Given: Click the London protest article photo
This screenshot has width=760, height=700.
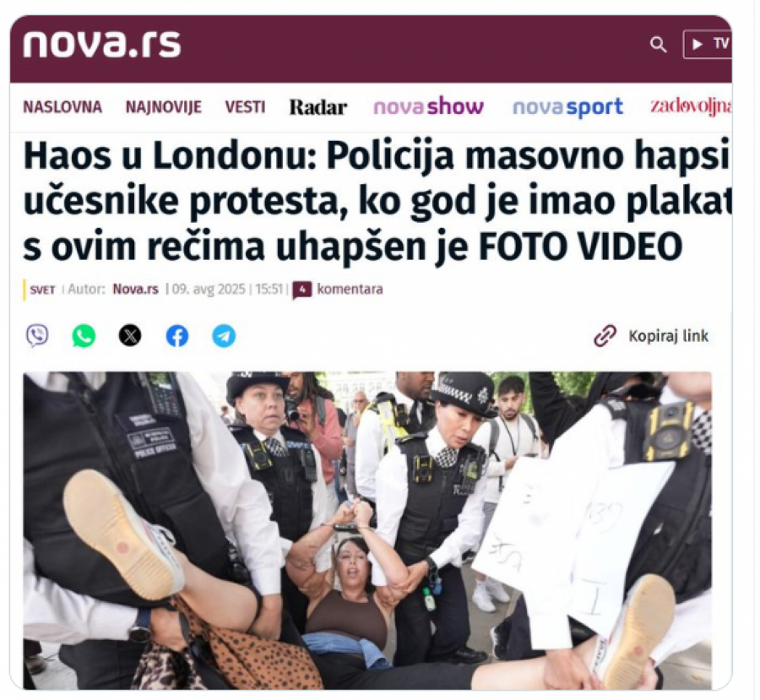Looking at the screenshot, I should pyautogui.click(x=367, y=530).
